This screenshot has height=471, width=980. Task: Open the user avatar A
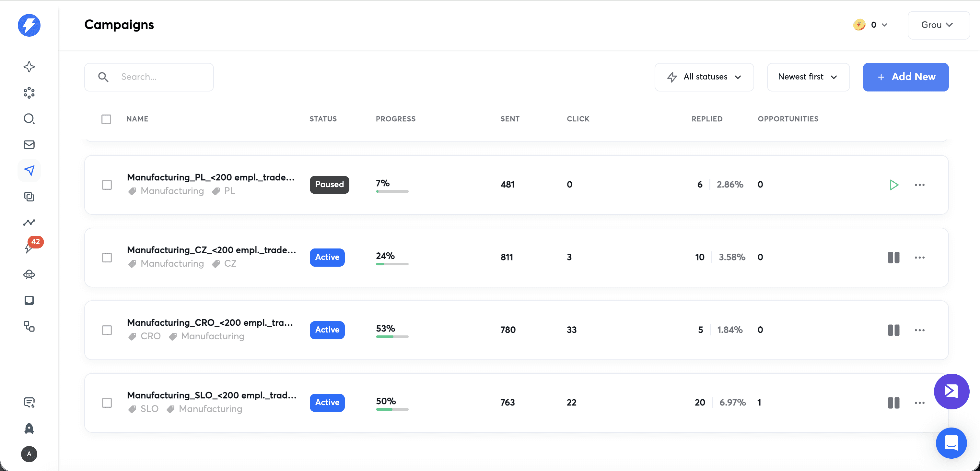[x=29, y=454]
